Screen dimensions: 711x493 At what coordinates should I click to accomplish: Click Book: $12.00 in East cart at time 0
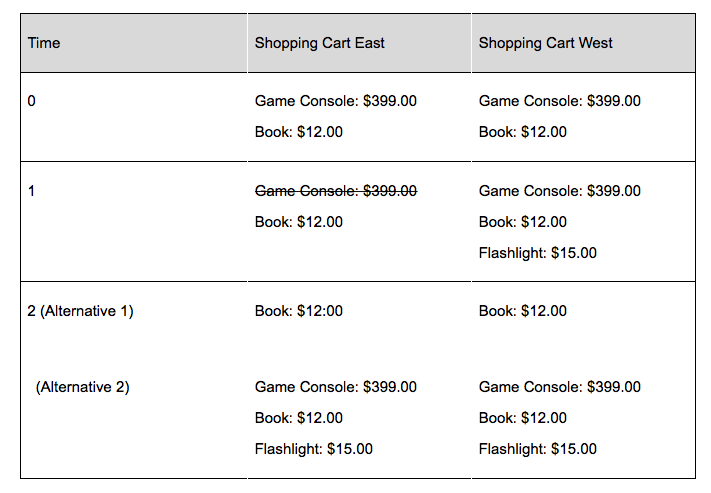[298, 132]
